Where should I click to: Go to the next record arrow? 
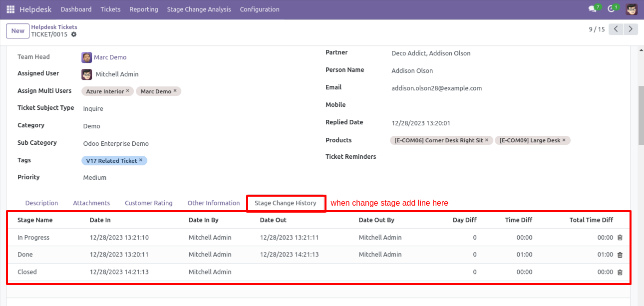tap(631, 29)
